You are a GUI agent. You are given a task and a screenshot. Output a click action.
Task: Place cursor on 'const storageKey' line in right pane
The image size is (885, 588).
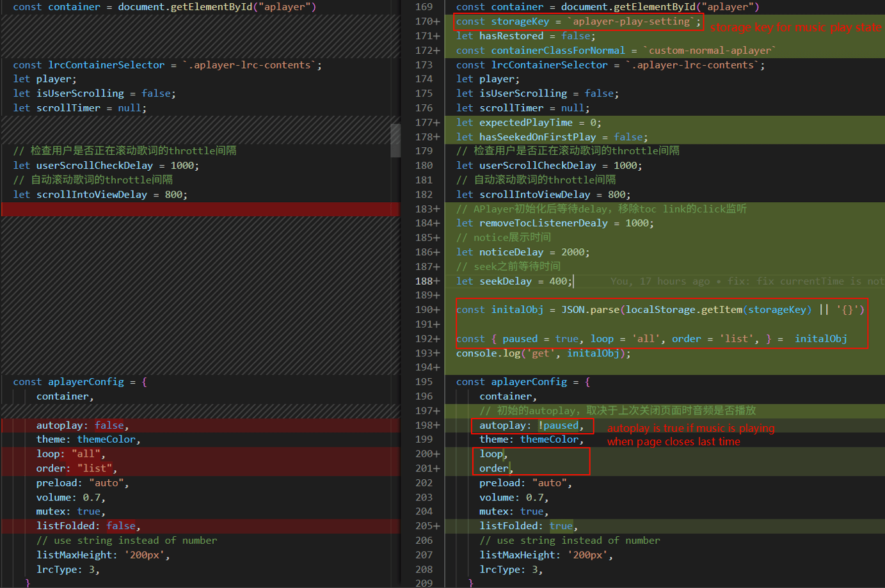578,21
